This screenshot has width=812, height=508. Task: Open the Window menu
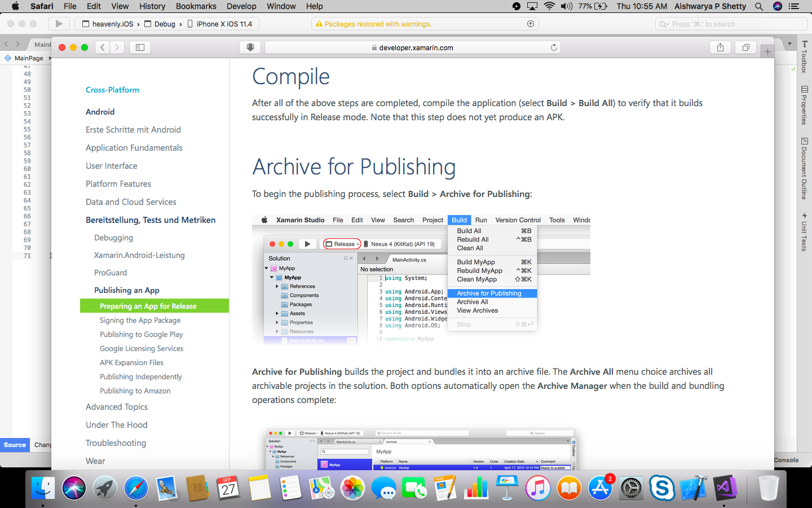pos(281,6)
